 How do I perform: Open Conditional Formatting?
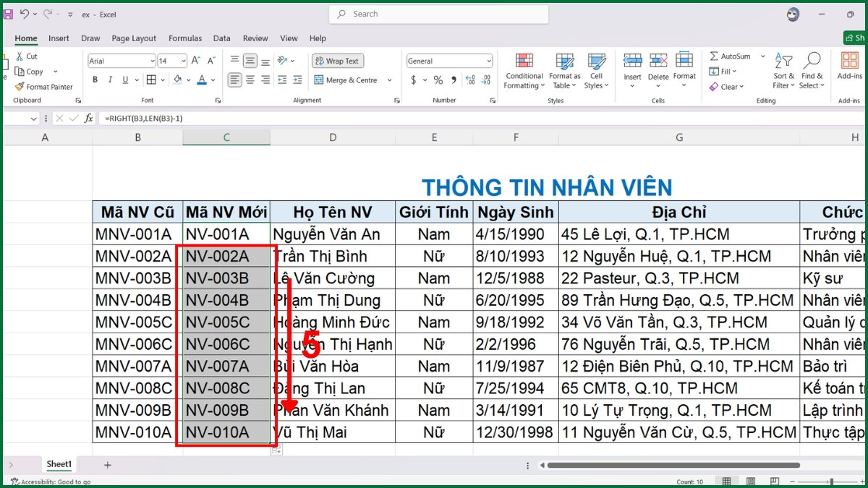coord(523,70)
